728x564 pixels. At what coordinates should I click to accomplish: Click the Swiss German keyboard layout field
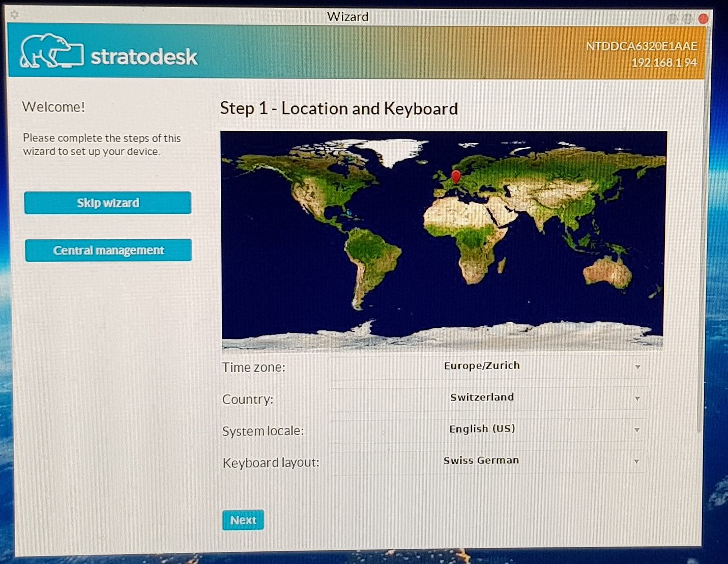481,460
